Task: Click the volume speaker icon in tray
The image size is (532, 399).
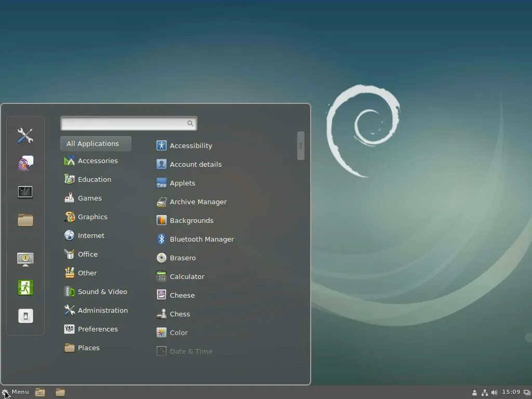Action: point(495,393)
